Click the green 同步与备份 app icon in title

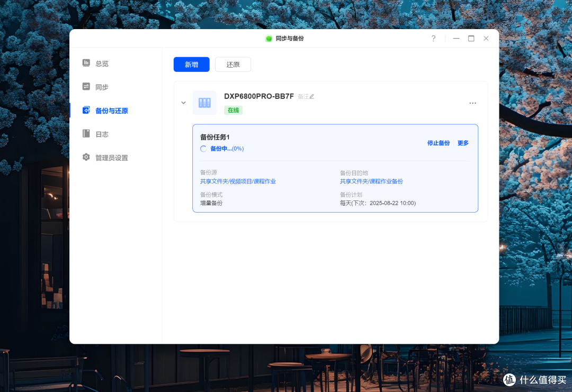(269, 39)
